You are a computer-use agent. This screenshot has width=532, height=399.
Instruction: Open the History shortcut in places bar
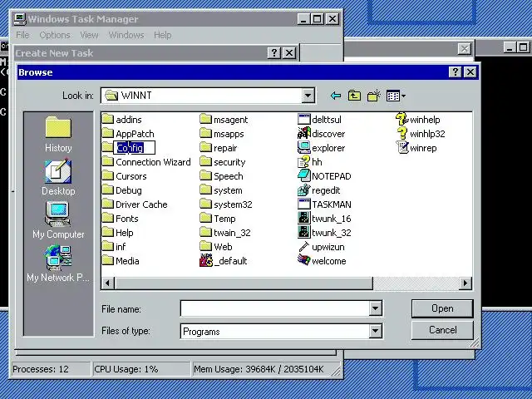58,135
